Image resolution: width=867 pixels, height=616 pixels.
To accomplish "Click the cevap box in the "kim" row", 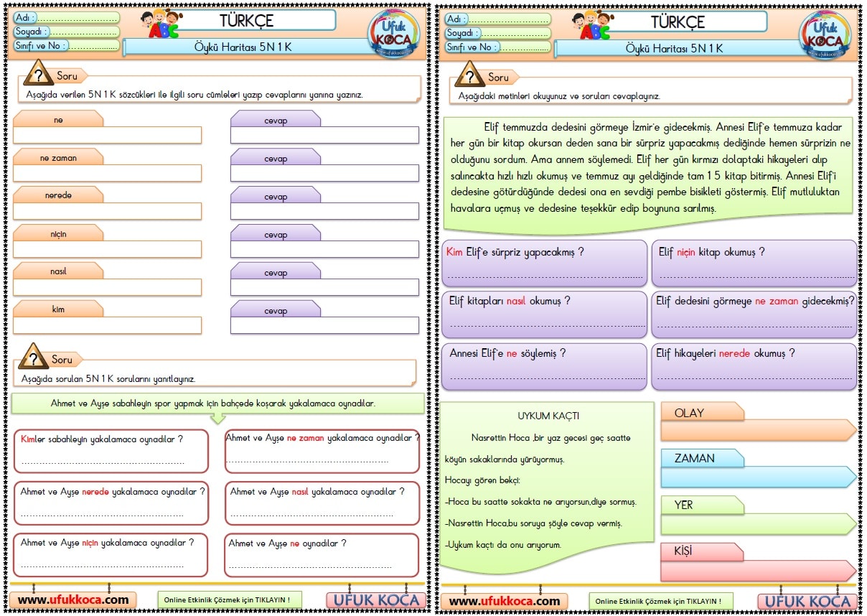I will (324, 325).
